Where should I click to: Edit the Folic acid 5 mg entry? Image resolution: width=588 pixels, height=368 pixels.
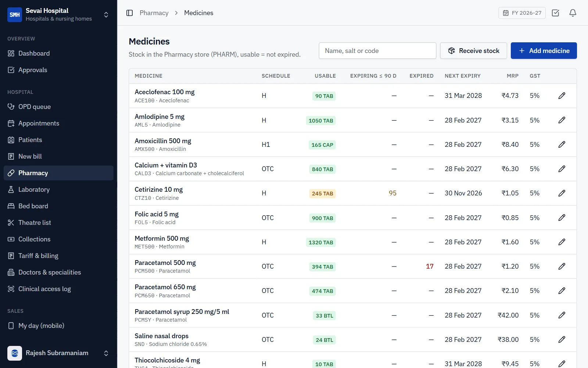(x=562, y=217)
